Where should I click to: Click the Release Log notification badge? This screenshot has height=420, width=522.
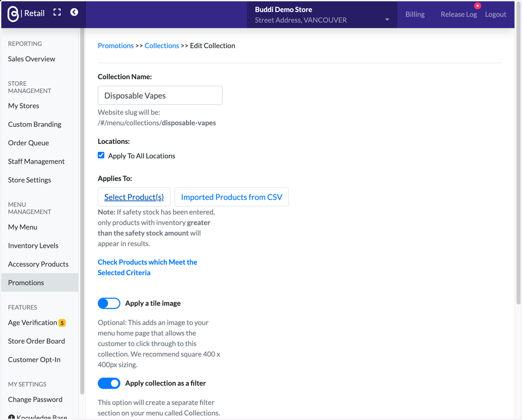click(478, 6)
